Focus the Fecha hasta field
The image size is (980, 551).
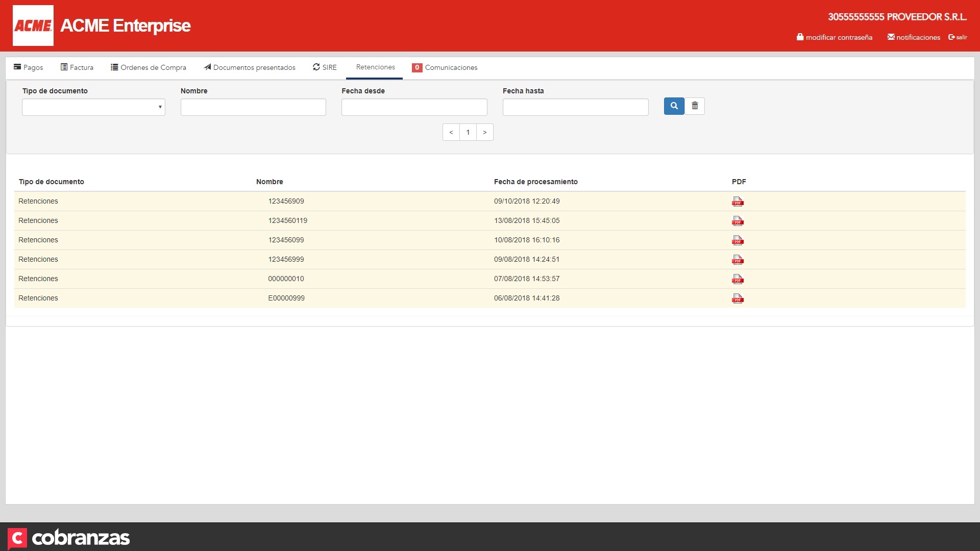(x=576, y=107)
